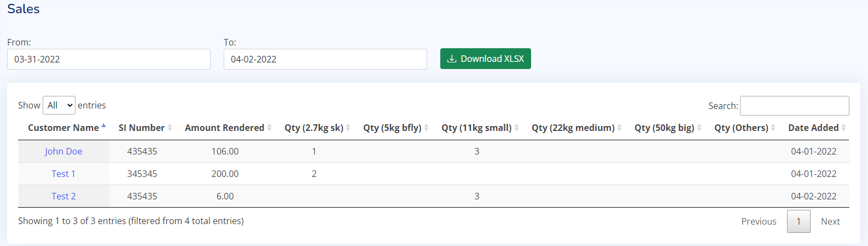Viewport: 868px width, 246px height.
Task: Open Test 1 customer link
Action: 63,174
